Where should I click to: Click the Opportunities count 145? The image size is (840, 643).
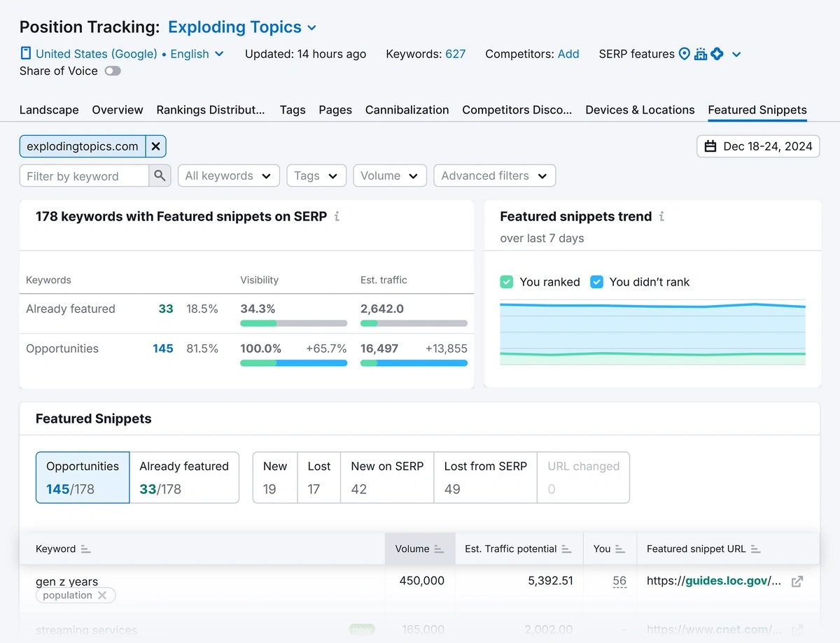tap(163, 348)
